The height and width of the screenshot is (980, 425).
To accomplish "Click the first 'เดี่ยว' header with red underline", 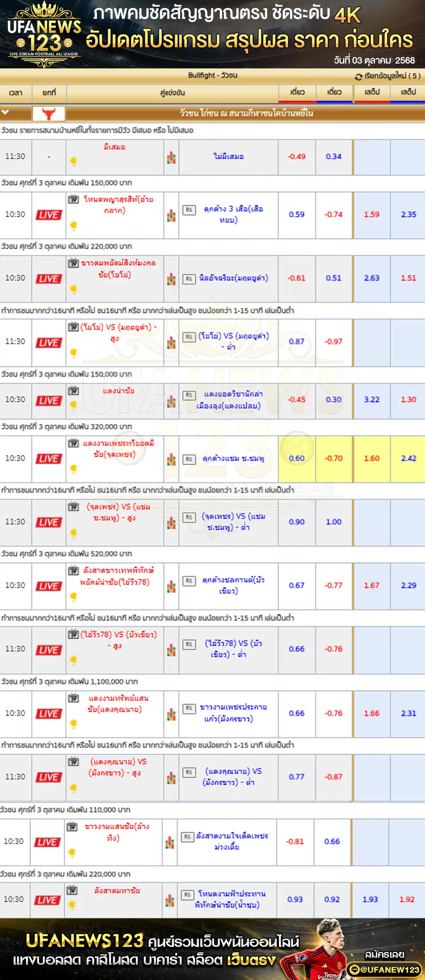I will (297, 92).
